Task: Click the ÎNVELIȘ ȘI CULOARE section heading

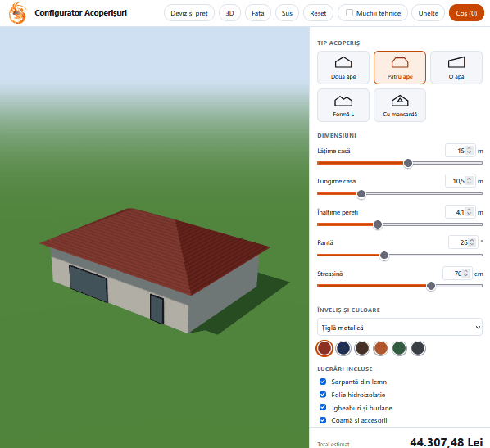Action: click(x=349, y=310)
